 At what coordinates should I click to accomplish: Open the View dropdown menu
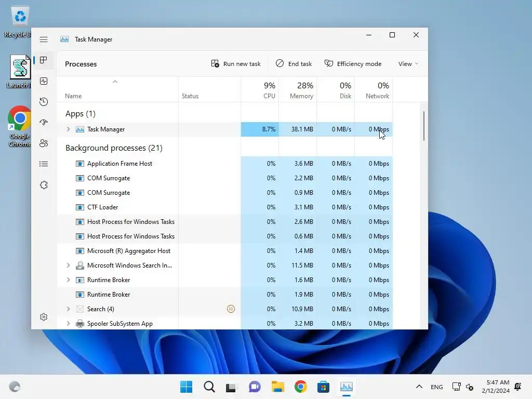coord(408,64)
